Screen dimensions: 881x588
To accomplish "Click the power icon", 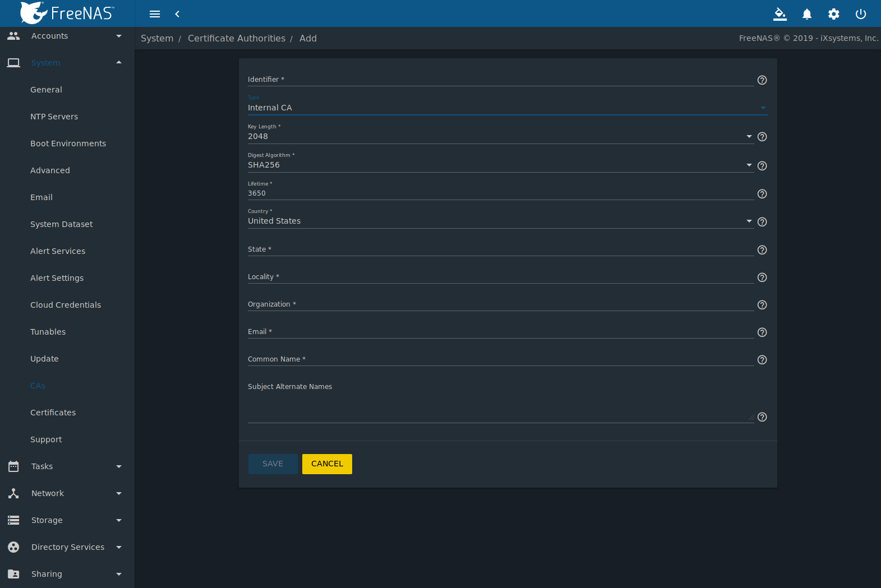I will (861, 14).
